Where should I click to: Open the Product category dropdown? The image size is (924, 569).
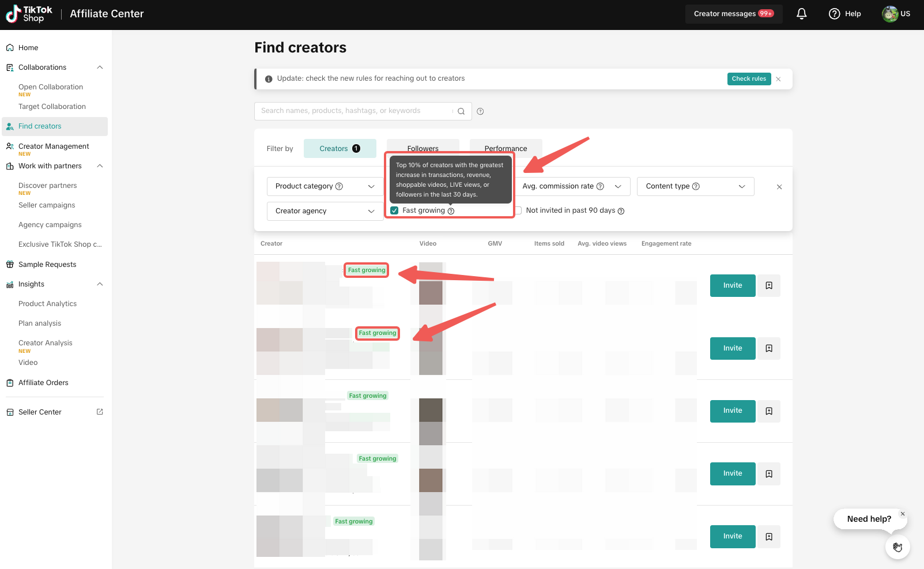[325, 186]
